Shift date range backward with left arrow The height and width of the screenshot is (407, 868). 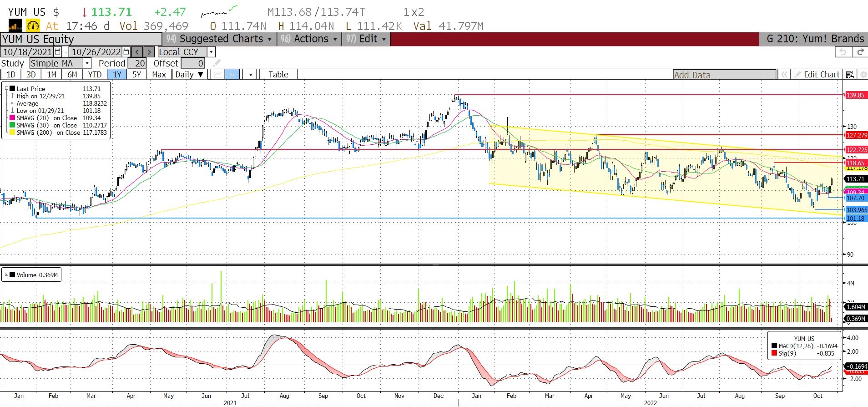point(137,52)
